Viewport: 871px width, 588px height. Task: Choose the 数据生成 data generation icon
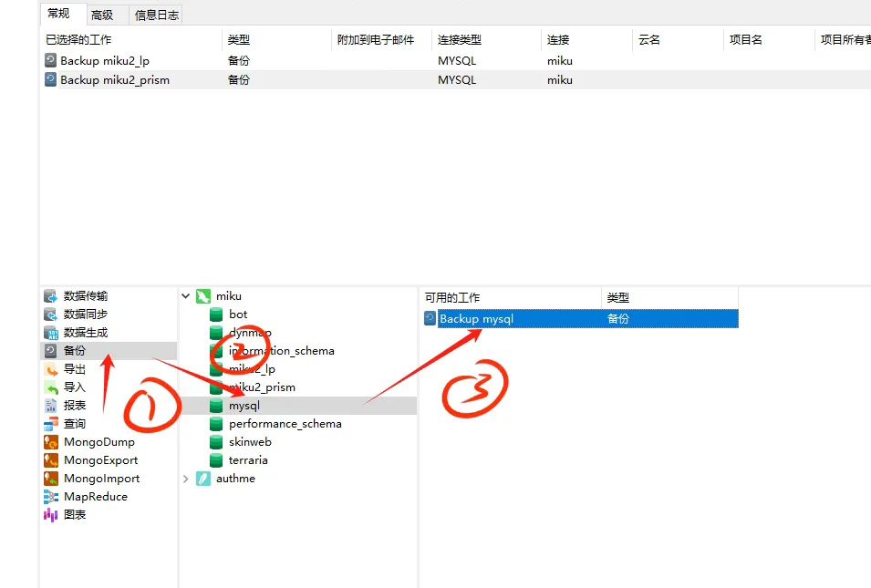click(x=51, y=333)
